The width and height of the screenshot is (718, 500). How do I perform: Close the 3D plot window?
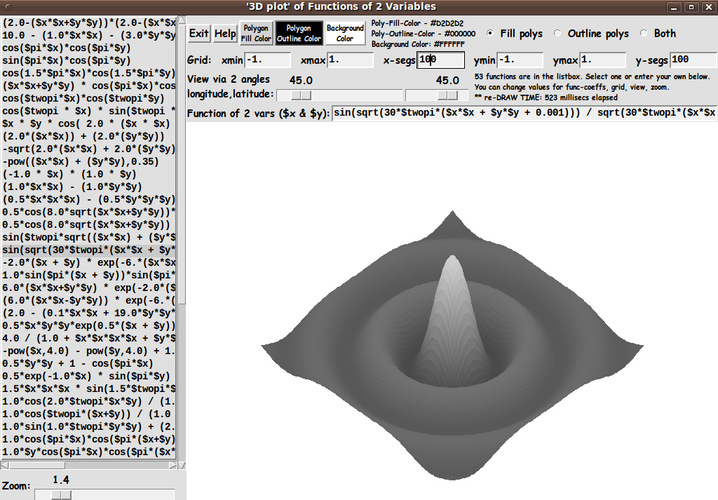click(709, 7)
